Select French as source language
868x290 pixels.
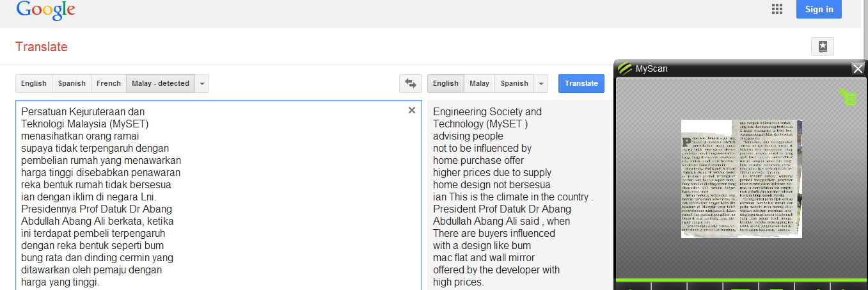[109, 83]
